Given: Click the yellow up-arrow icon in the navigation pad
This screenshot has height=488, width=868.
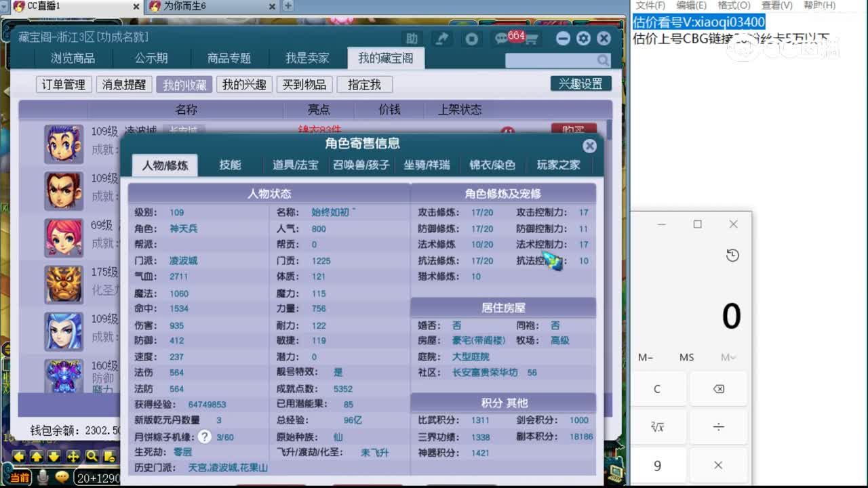Looking at the screenshot, I should click(x=36, y=456).
